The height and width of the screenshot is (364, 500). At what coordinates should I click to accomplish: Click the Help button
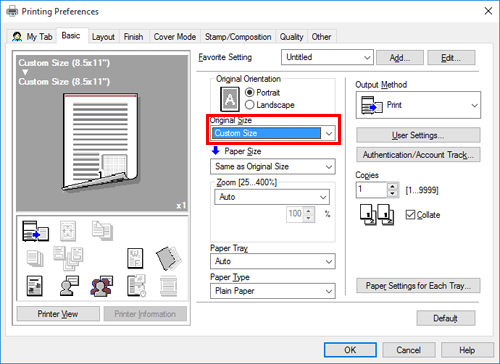pos(467,350)
